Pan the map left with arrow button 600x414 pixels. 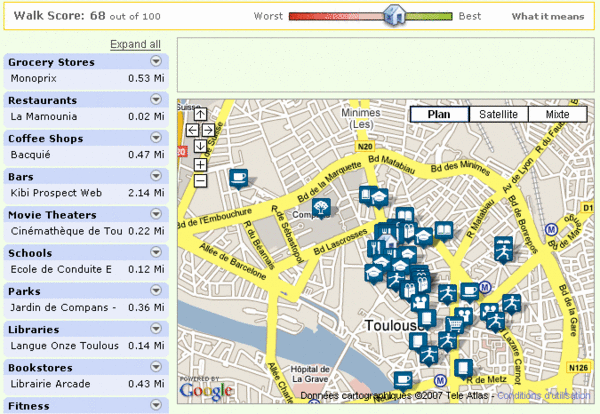coord(192,130)
